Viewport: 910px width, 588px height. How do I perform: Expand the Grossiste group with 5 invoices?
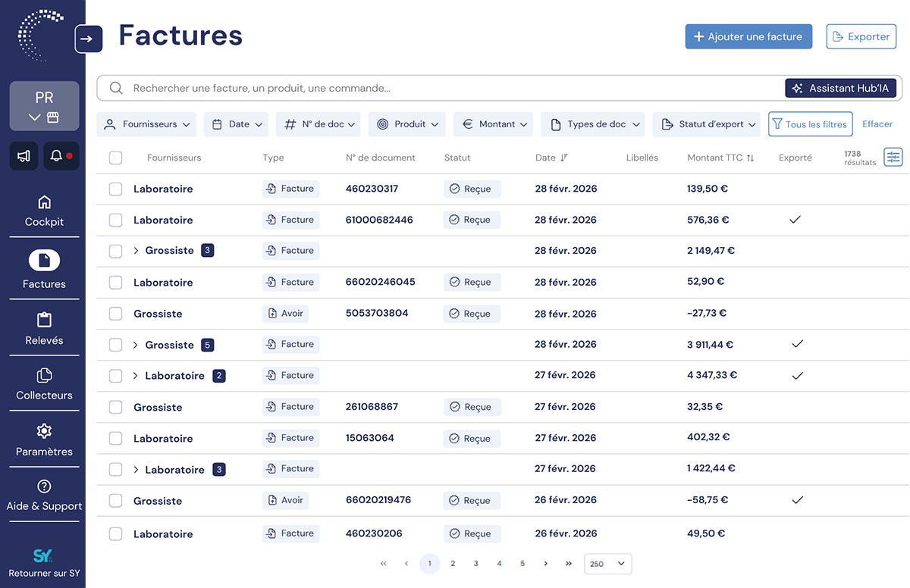pyautogui.click(x=136, y=345)
